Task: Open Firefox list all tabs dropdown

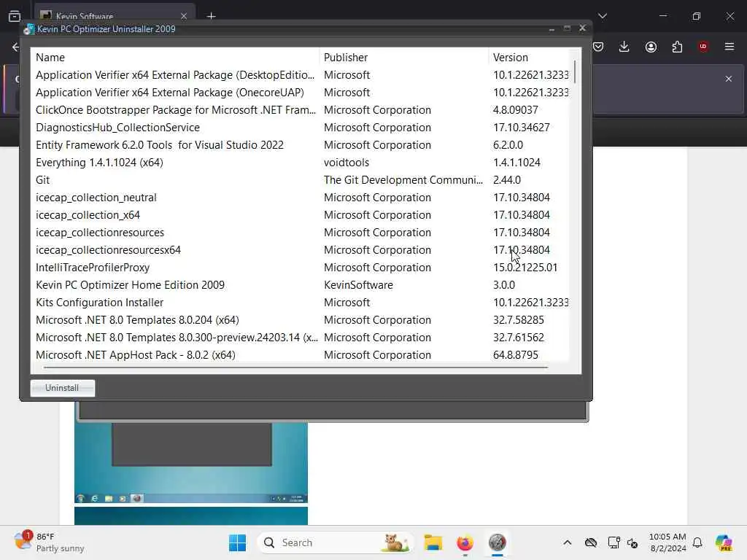Action: click(602, 16)
